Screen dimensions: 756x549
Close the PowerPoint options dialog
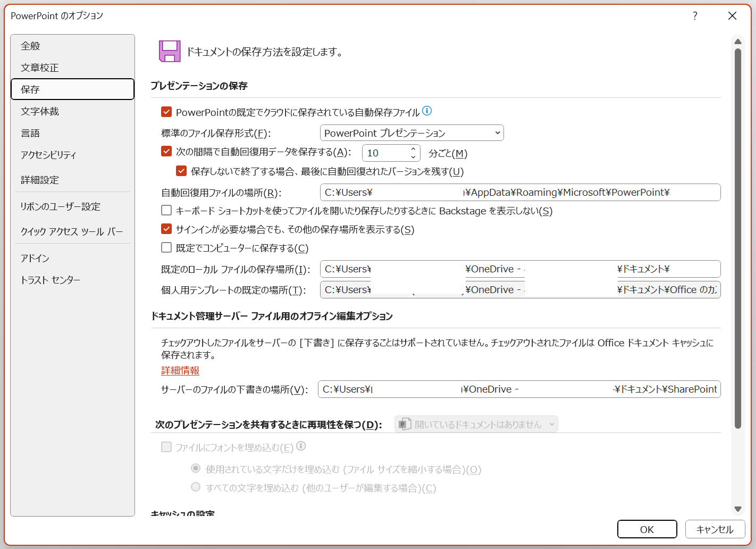tap(732, 16)
